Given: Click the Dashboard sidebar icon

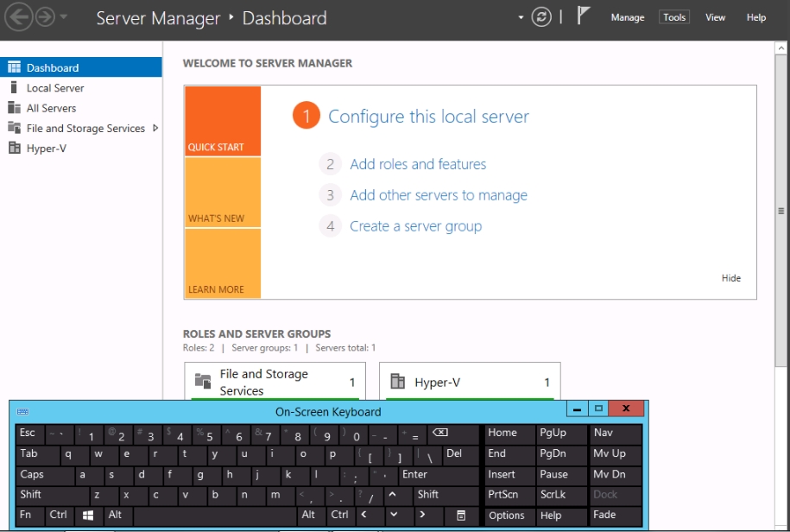Looking at the screenshot, I should click(14, 67).
